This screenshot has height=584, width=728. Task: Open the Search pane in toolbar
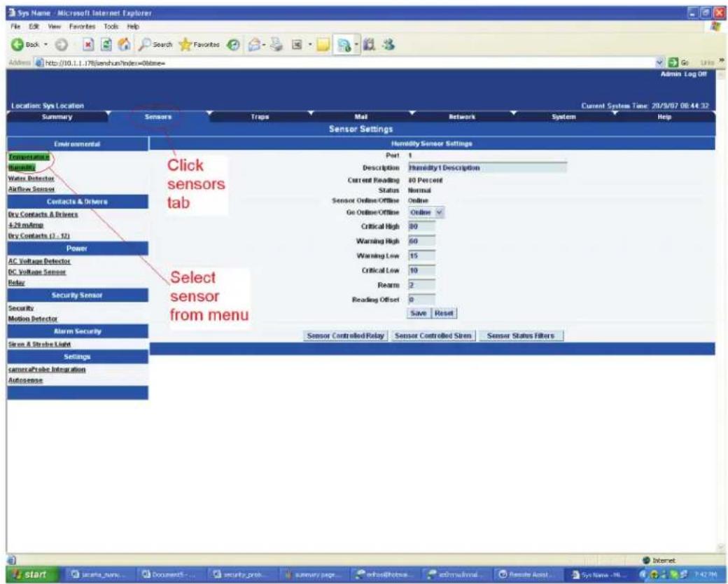155,45
